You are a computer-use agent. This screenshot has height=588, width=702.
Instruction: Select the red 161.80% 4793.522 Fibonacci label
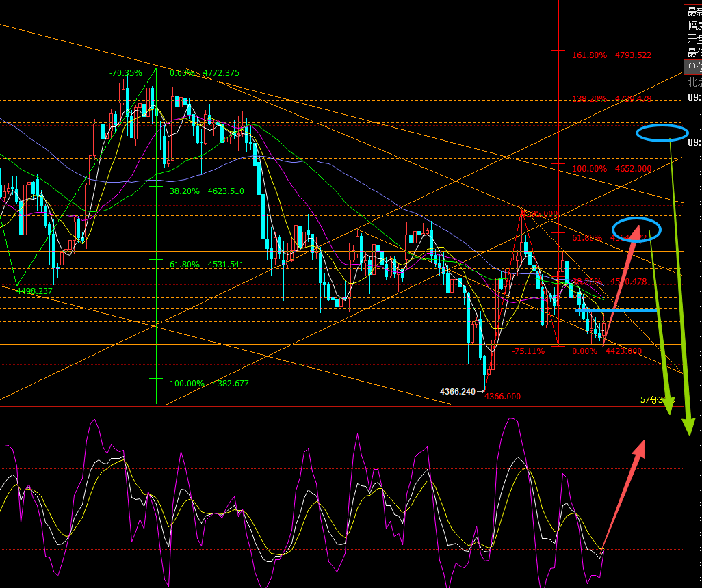pos(612,55)
